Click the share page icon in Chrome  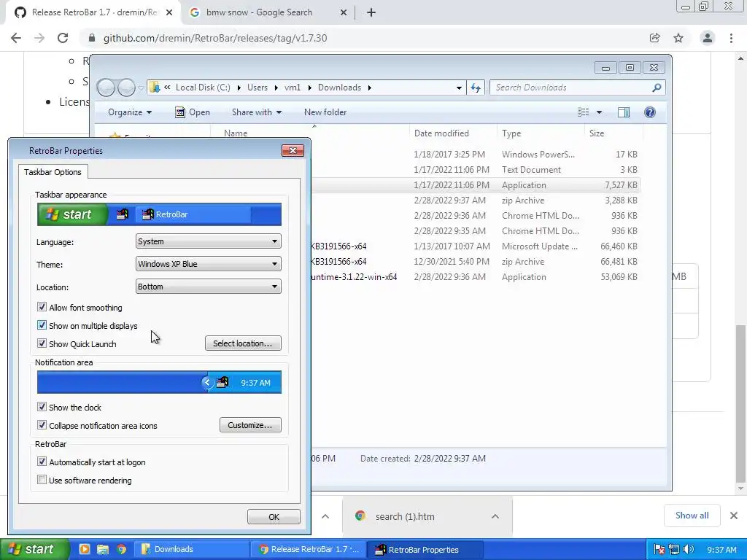(654, 38)
